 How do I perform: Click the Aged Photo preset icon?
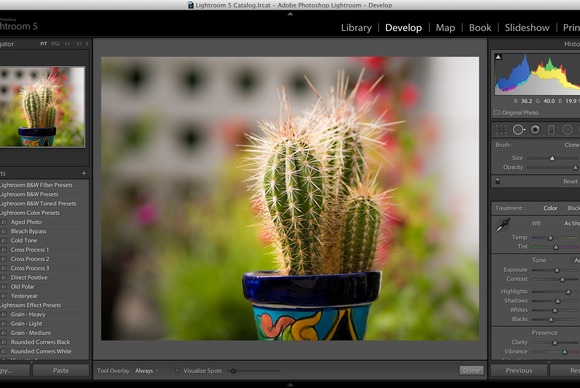[x=4, y=222]
